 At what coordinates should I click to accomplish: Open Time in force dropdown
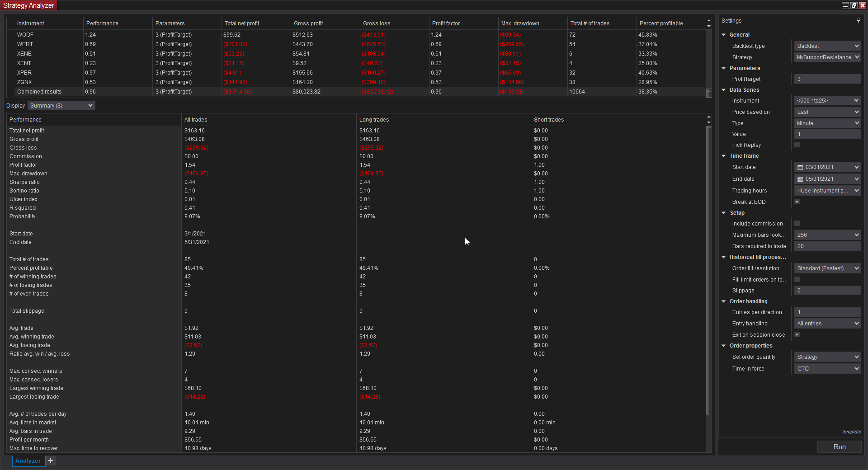pyautogui.click(x=827, y=369)
